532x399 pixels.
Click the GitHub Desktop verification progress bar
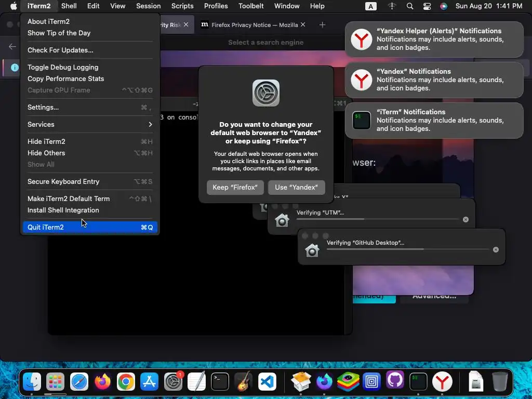pyautogui.click(x=408, y=249)
